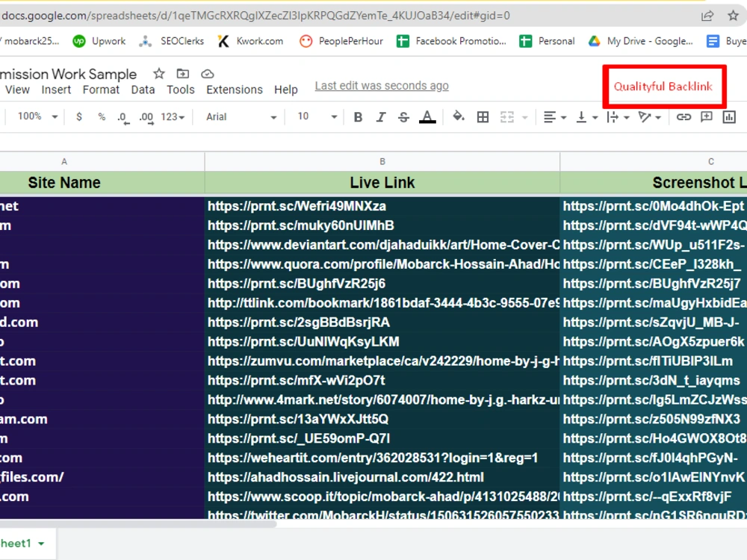Open the borders tool
This screenshot has height=560, width=747.
[x=483, y=117]
